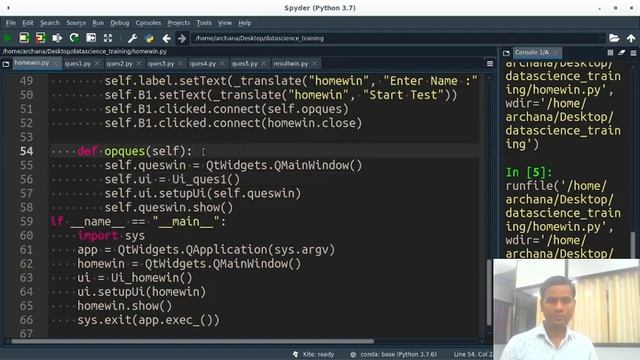Click the Kite: ready status entry
The height and width of the screenshot is (360, 640).
(313, 354)
